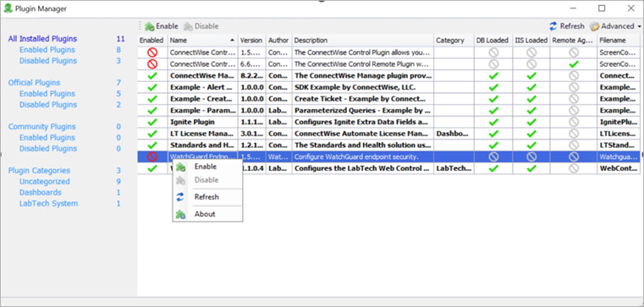Sort by the Enabled column header
The width and height of the screenshot is (644, 307).
tap(151, 41)
